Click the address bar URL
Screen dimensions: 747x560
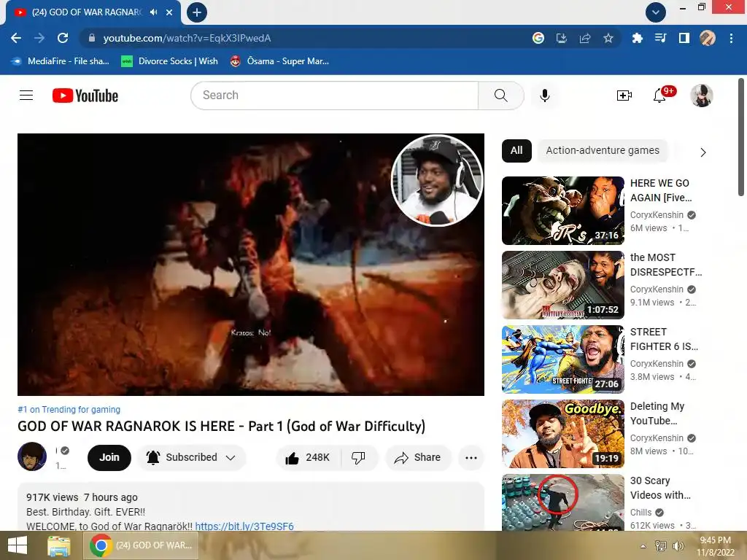[x=187, y=38]
